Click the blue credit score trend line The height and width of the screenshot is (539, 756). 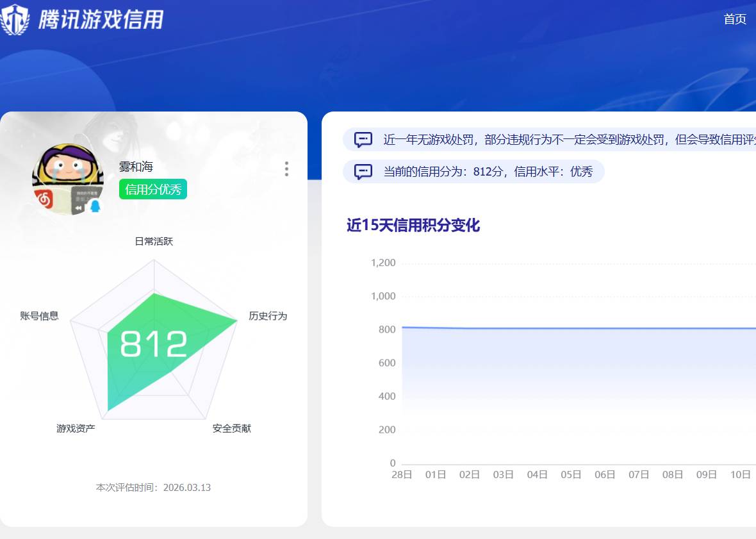pyautogui.click(x=577, y=328)
